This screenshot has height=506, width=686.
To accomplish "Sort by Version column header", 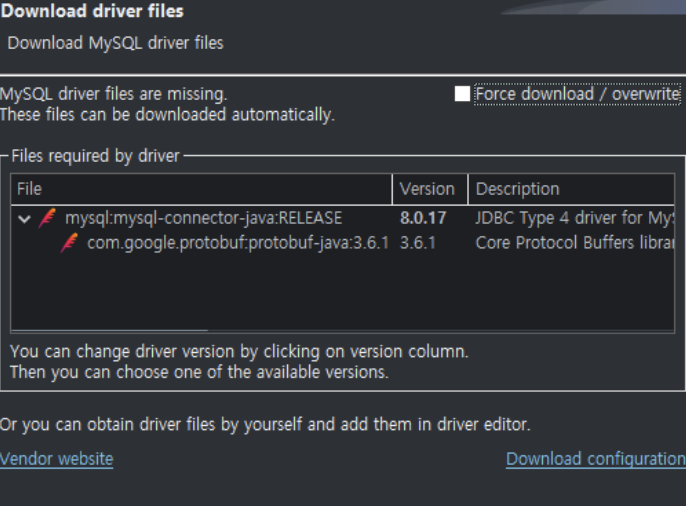I will (x=430, y=189).
